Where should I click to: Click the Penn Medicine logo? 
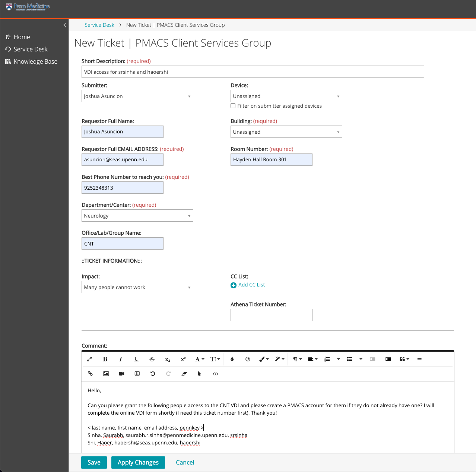tap(28, 7)
